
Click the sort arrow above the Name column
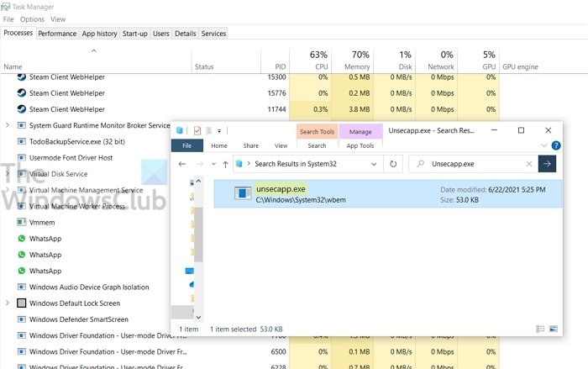click(x=94, y=50)
